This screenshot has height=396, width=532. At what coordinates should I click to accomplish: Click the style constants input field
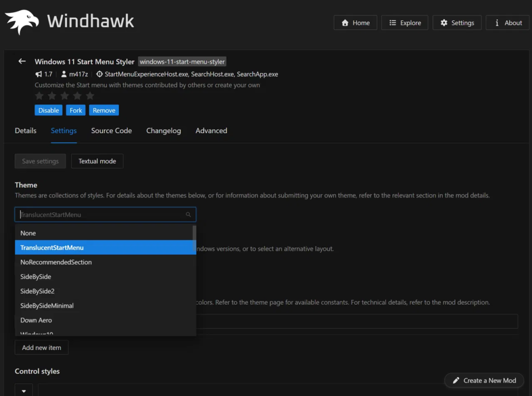pos(357,321)
